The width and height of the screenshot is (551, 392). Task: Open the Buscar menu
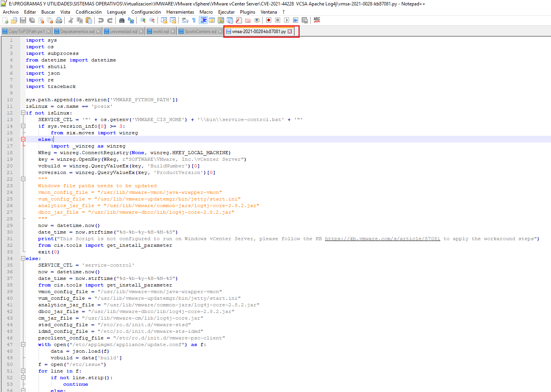(x=48, y=12)
